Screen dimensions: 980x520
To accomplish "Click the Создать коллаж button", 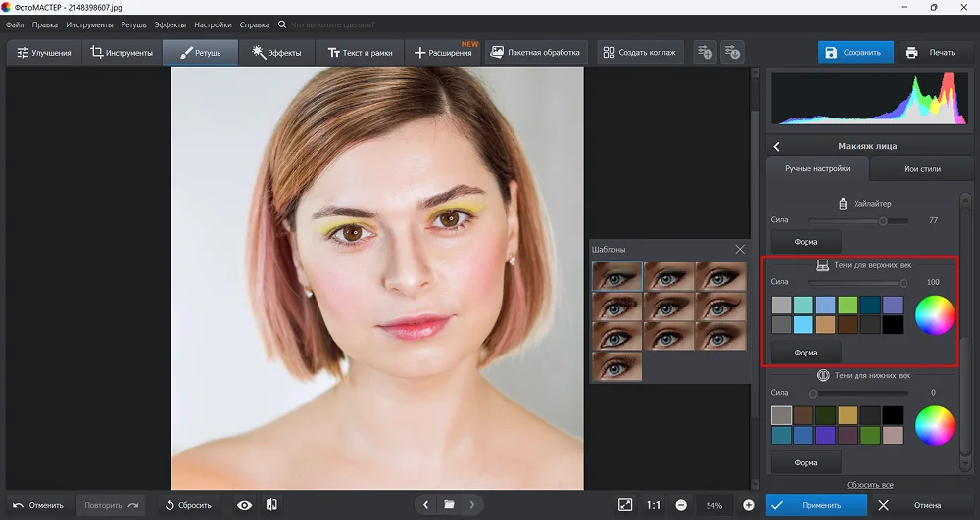I will click(639, 53).
